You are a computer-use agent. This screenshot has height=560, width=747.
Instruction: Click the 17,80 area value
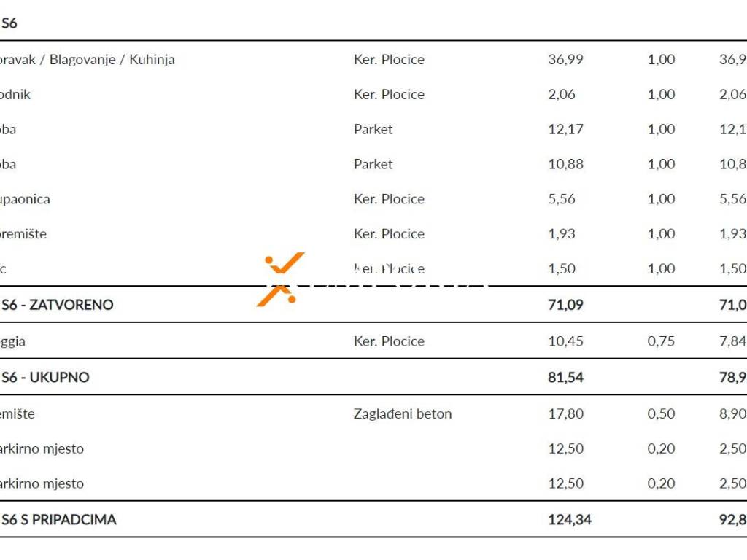point(565,413)
